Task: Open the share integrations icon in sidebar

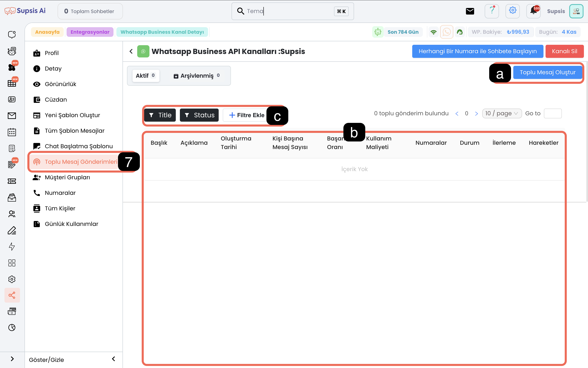Action: pos(12,295)
